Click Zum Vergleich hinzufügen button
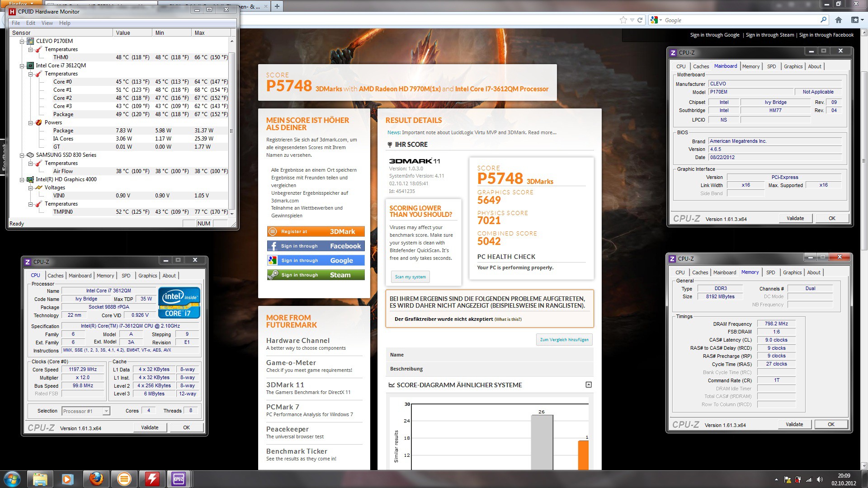The image size is (868, 488). [564, 340]
